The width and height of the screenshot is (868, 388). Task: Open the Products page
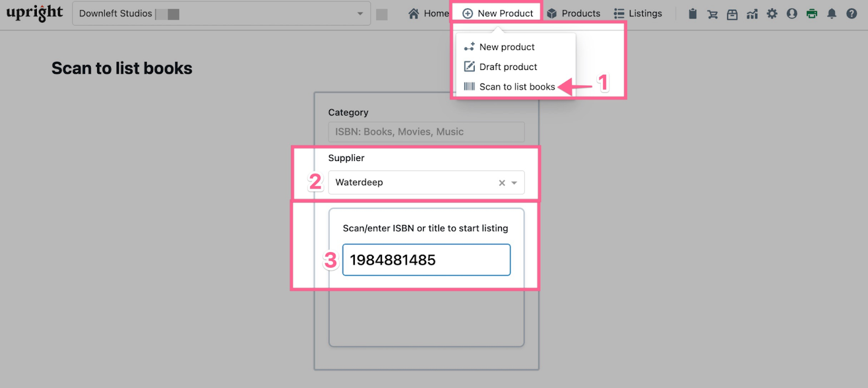pos(573,14)
